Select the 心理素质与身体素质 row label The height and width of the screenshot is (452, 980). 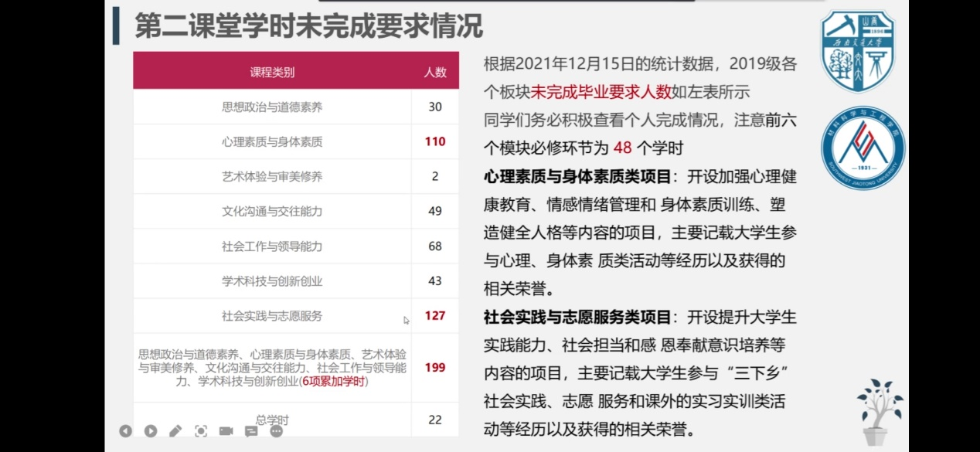(x=272, y=142)
